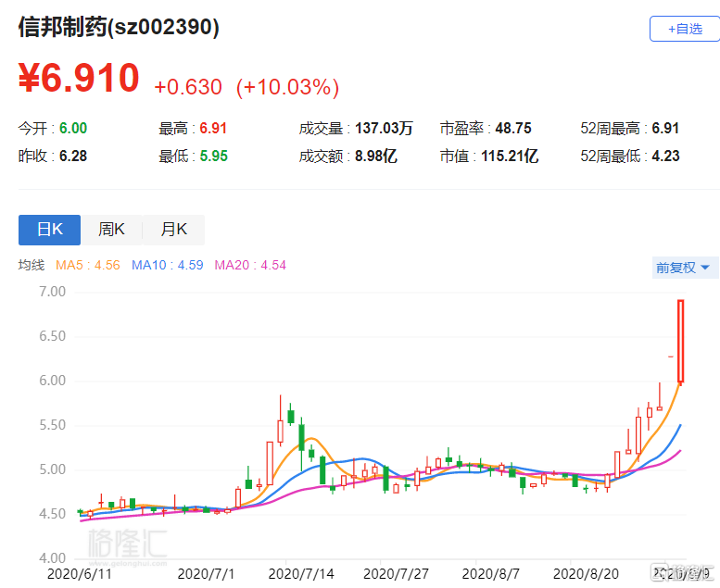Click the change percent (+10.03%)

288,87
